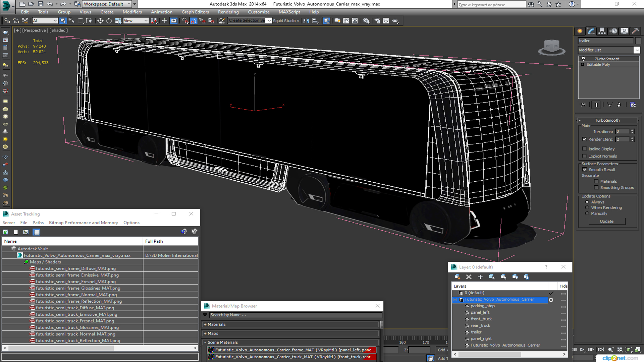Select When Rendering update option
The height and width of the screenshot is (362, 644).
(587, 208)
